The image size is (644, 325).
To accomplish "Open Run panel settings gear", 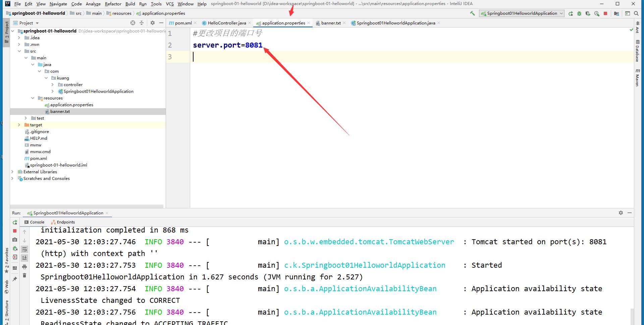I will [621, 213].
